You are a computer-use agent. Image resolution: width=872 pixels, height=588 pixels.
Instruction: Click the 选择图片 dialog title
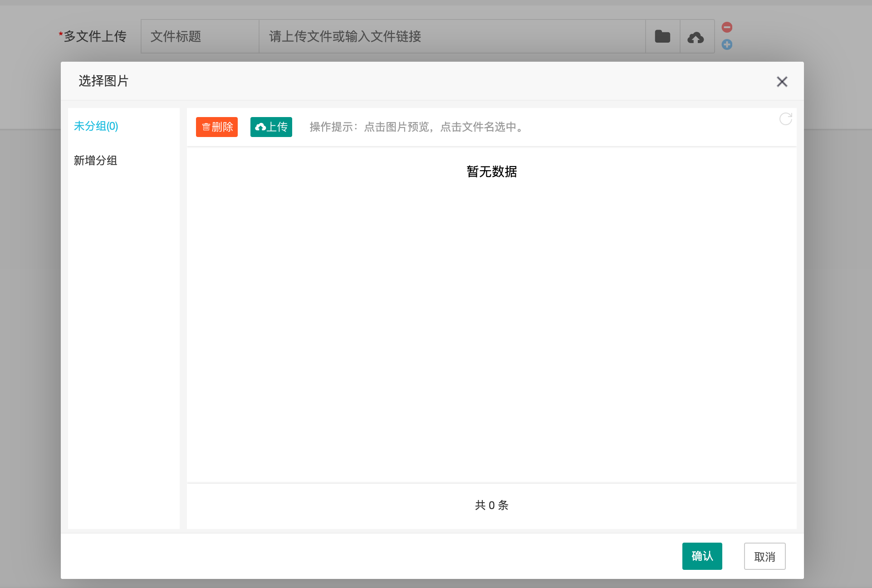tap(103, 81)
